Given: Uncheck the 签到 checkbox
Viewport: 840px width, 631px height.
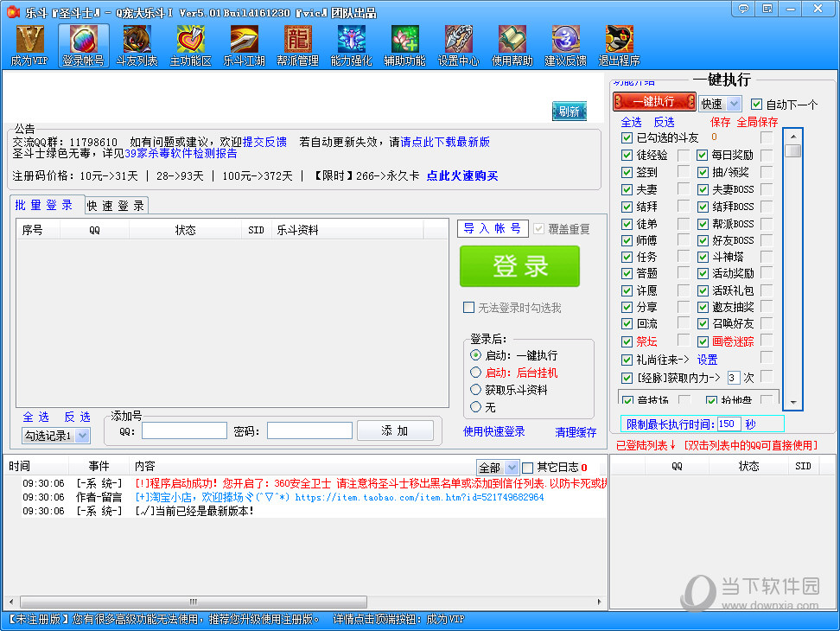Looking at the screenshot, I should click(x=627, y=173).
